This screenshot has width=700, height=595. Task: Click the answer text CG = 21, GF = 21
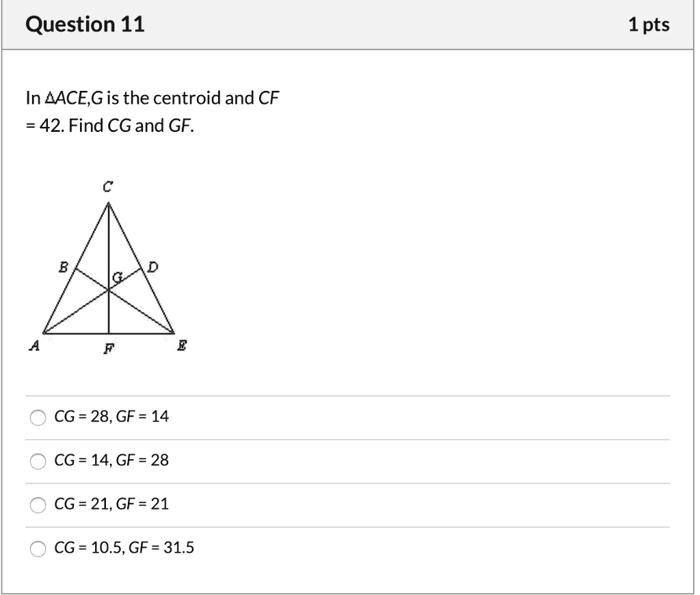[111, 503]
